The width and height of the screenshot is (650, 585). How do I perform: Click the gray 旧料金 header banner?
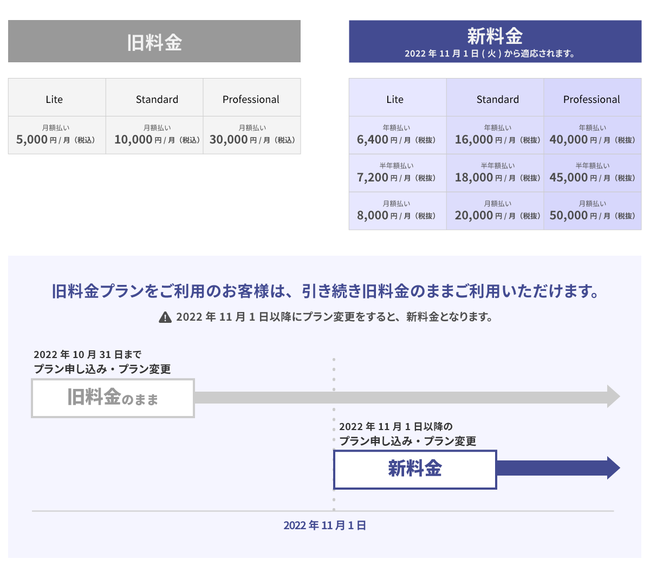[154, 42]
